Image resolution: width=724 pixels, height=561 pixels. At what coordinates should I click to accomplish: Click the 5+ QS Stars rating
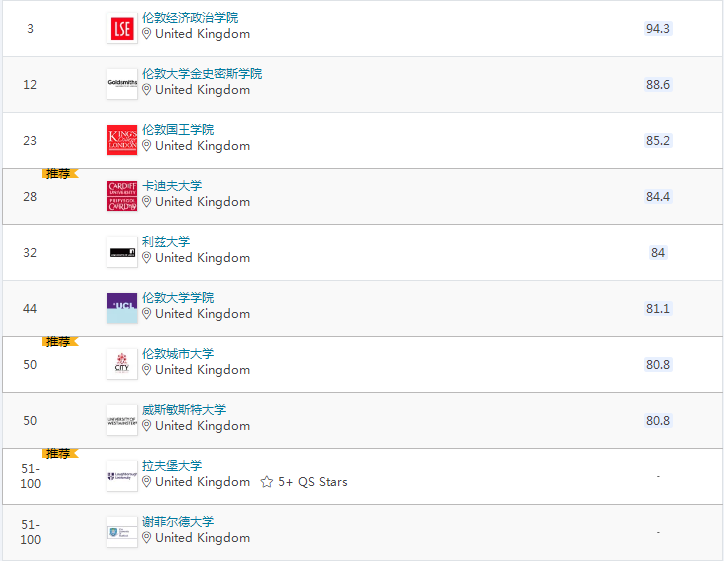[x=313, y=482]
